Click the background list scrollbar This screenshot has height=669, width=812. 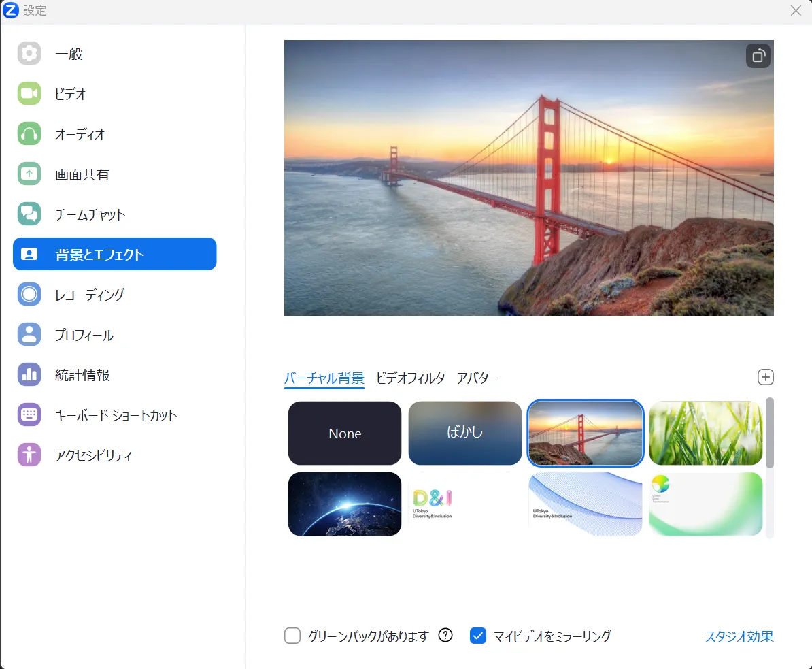point(770,433)
